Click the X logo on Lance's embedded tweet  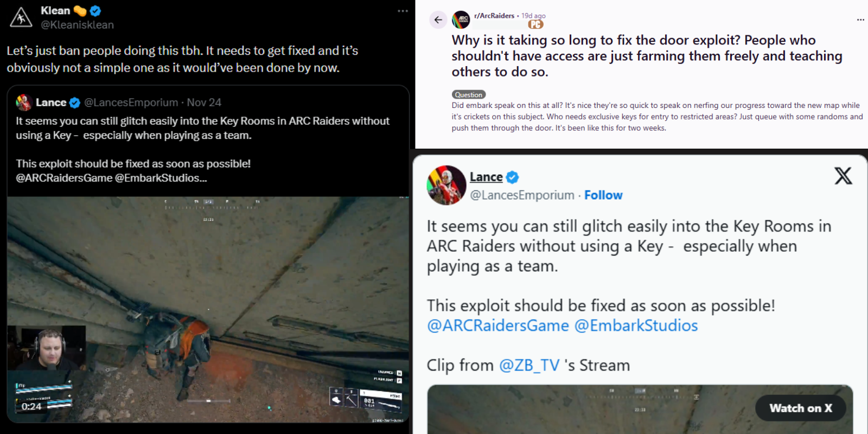pos(843,176)
